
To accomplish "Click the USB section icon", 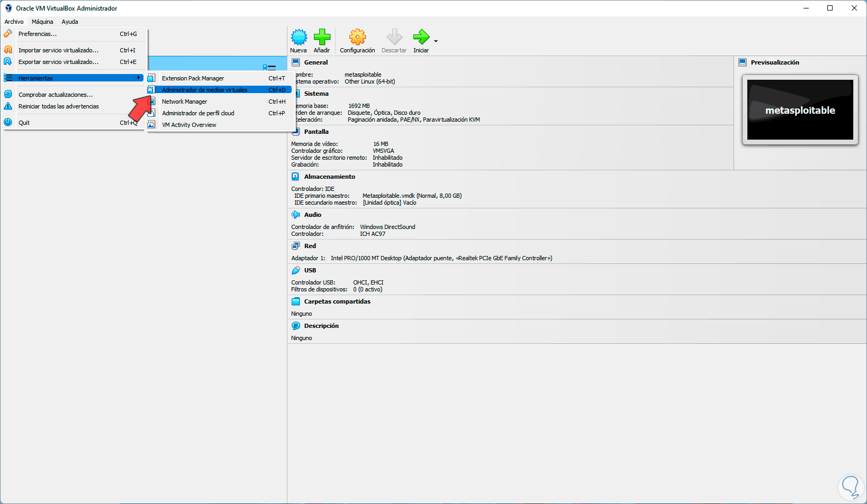I will coord(295,270).
